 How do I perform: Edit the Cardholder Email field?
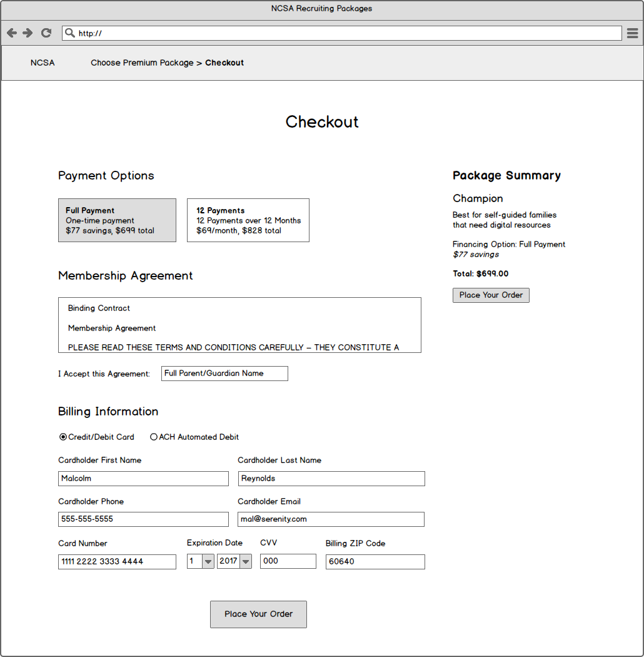point(331,519)
